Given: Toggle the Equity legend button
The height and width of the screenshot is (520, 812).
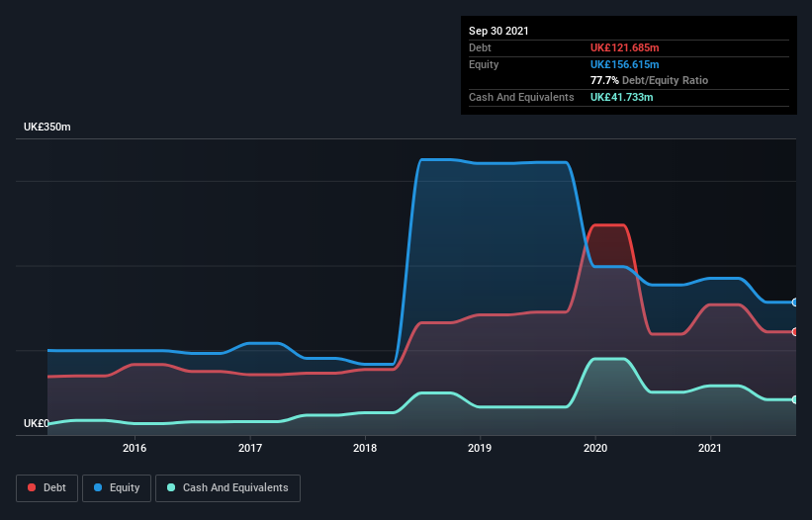Looking at the screenshot, I should [117, 488].
